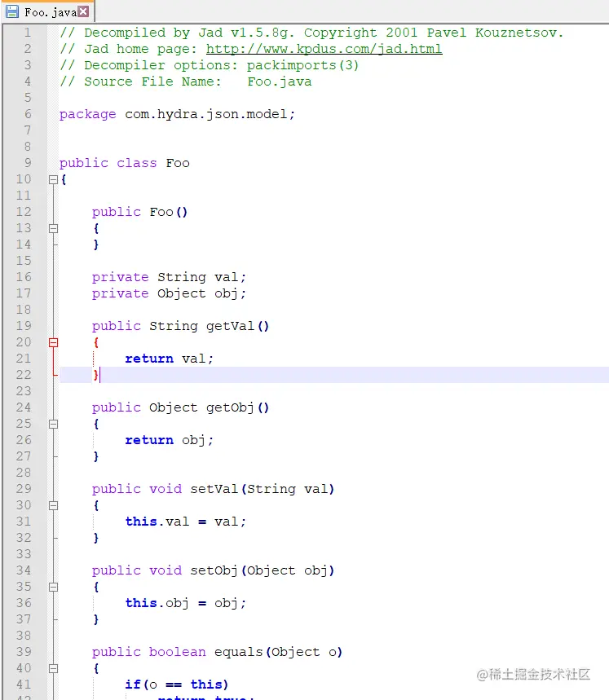Click line number 12 in the margin
This screenshot has height=700, width=609.
coord(24,212)
